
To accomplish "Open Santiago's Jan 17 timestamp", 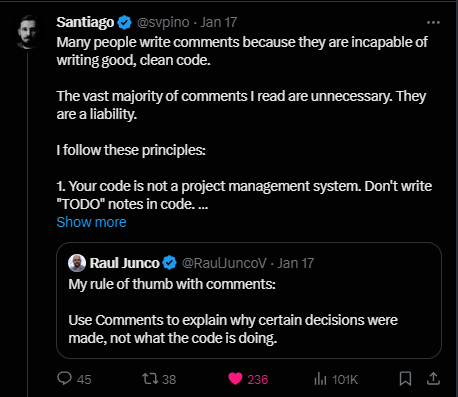I will [x=219, y=23].
